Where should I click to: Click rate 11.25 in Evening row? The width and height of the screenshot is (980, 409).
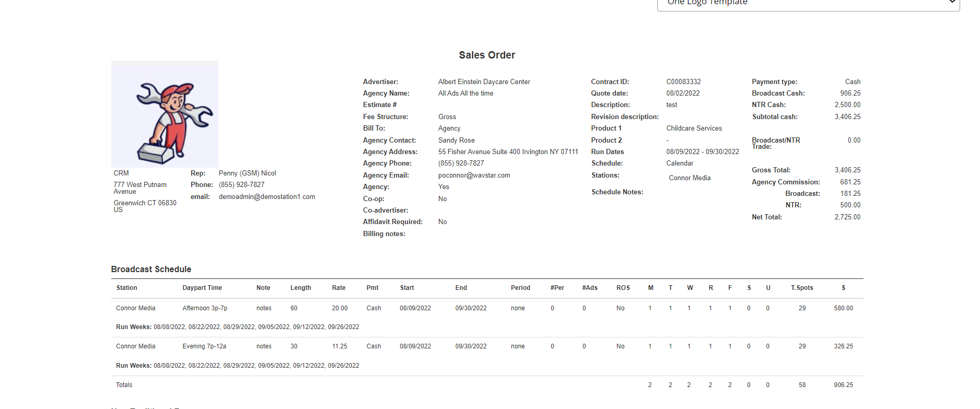pyautogui.click(x=340, y=346)
